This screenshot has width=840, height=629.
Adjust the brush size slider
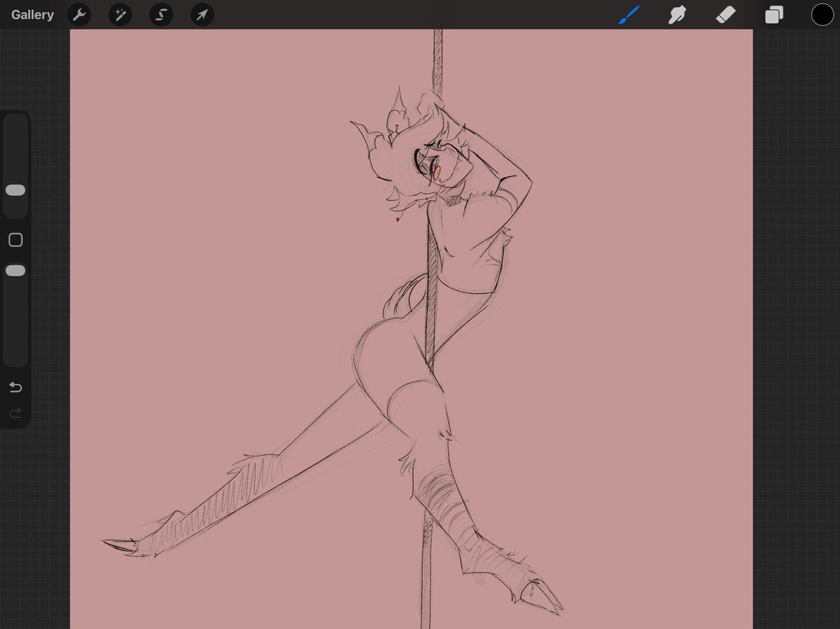[x=15, y=190]
